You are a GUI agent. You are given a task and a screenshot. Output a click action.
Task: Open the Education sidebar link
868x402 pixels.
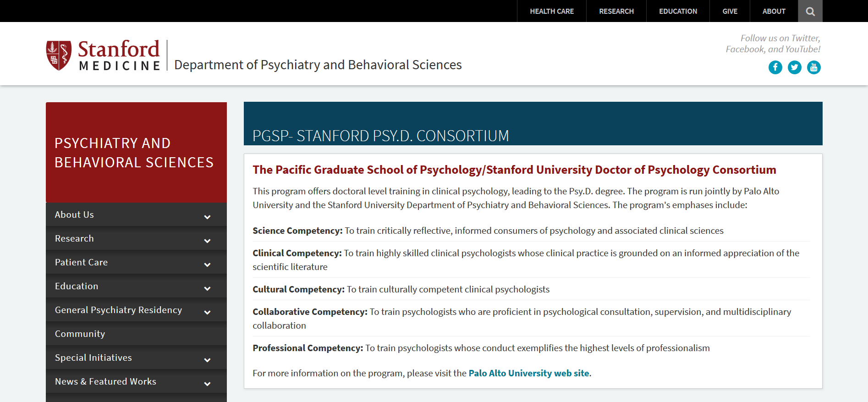[x=77, y=286]
